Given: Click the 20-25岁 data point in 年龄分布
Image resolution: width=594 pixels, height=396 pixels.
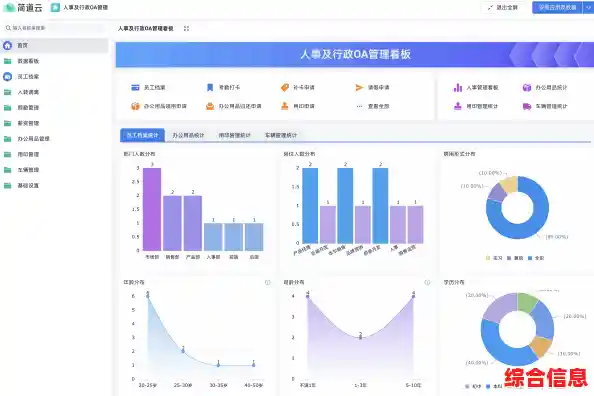Looking at the screenshot, I should click(148, 296).
